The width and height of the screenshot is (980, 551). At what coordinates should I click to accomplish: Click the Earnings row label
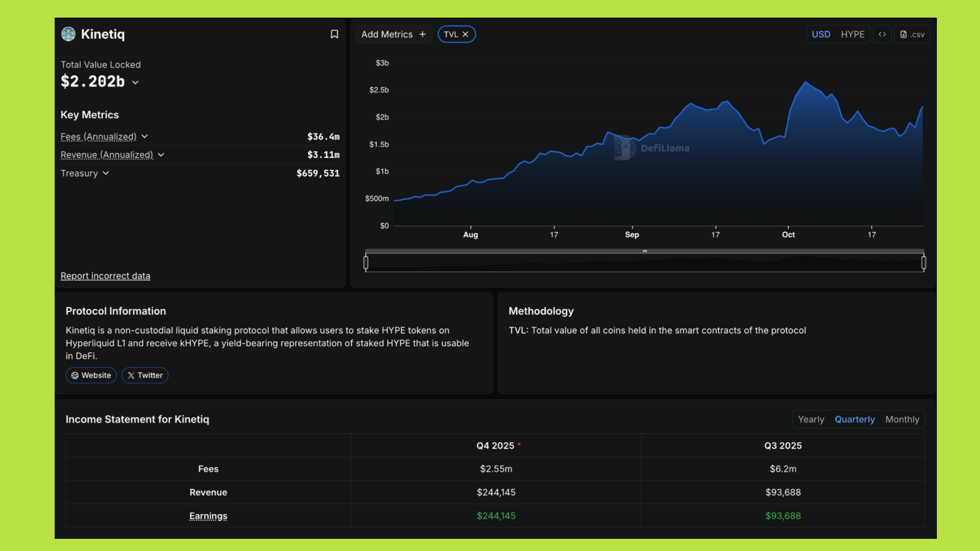tap(208, 516)
